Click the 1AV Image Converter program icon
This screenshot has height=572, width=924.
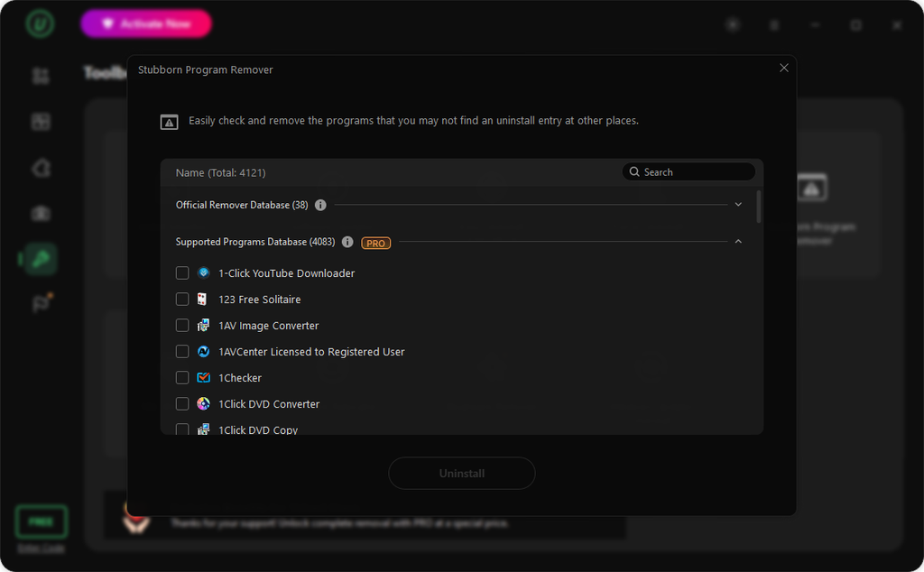(203, 325)
